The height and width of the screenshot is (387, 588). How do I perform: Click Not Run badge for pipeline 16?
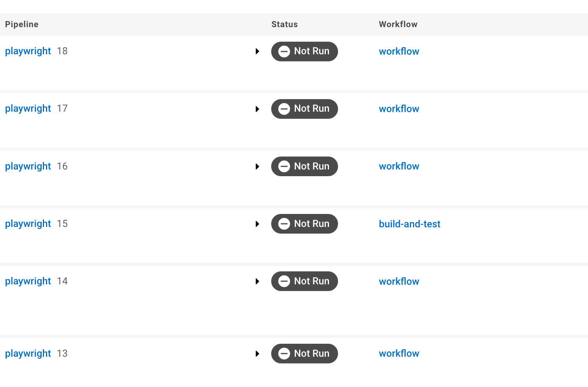click(304, 166)
